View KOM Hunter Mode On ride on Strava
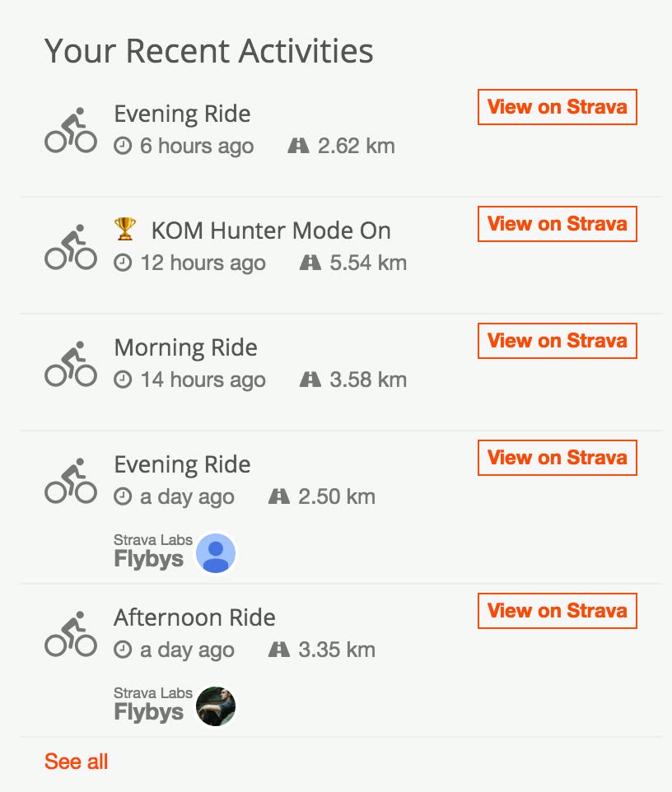The width and height of the screenshot is (672, 792). point(557,224)
